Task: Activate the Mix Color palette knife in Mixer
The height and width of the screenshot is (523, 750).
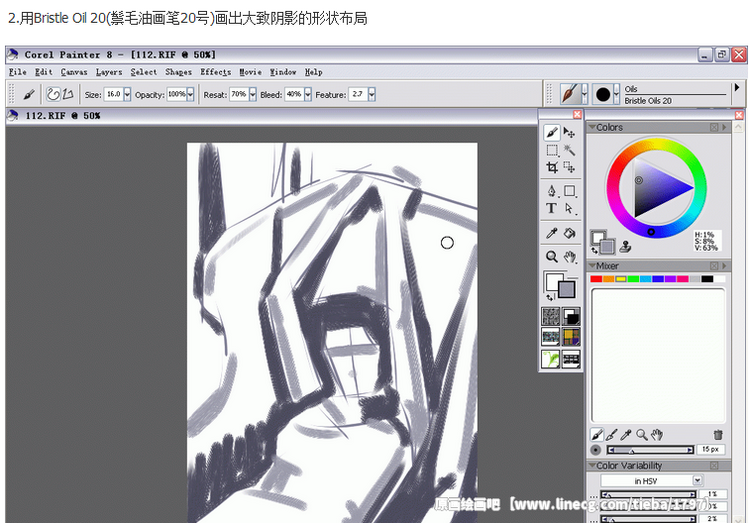Action: coord(611,434)
